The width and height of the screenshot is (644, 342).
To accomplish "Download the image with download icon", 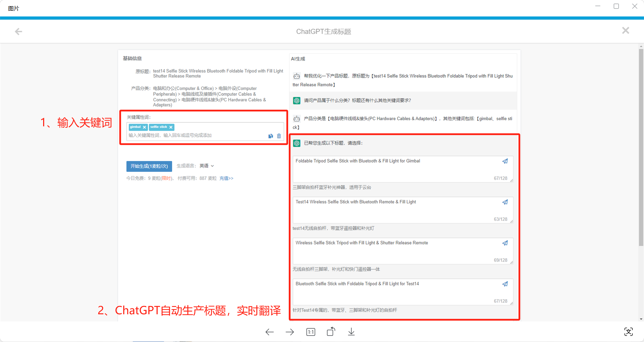I will 351,332.
